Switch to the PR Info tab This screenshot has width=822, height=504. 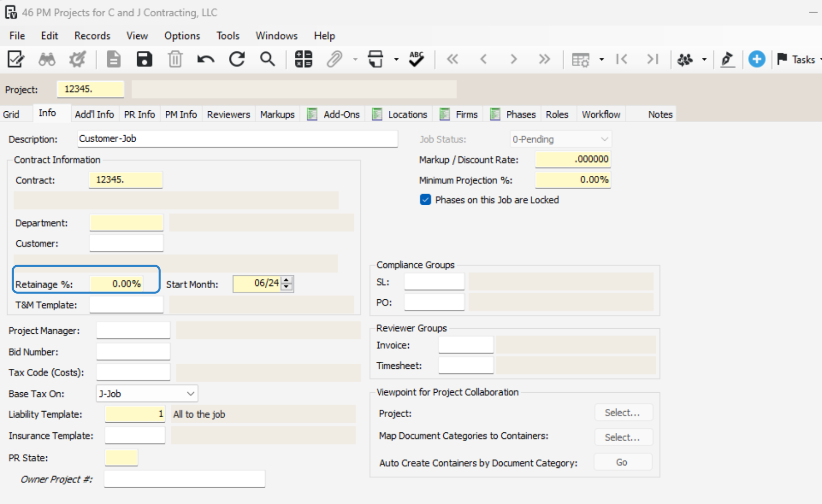click(x=140, y=114)
